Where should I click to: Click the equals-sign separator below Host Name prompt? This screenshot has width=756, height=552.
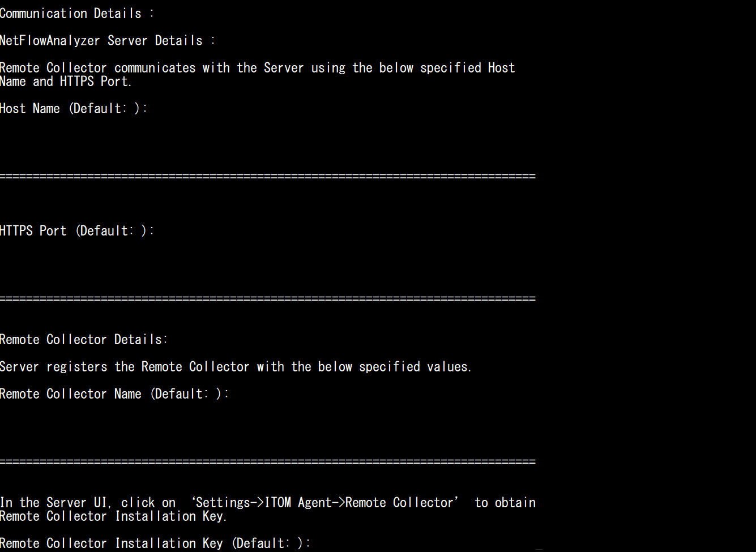point(267,177)
